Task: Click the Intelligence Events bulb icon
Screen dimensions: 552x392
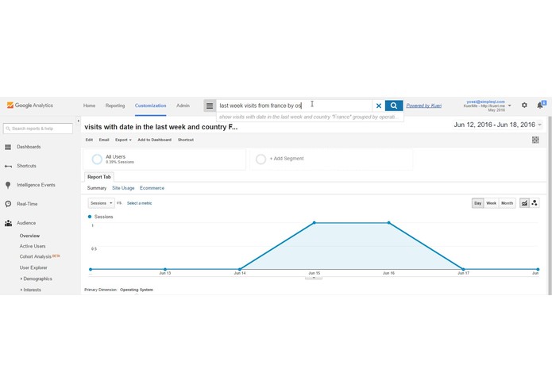Action: pyautogui.click(x=8, y=185)
